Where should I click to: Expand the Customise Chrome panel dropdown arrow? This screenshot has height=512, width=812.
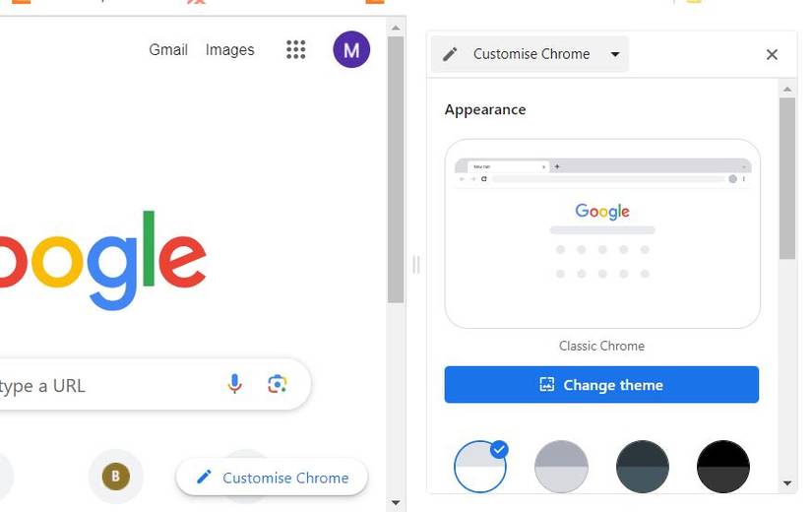pos(615,54)
